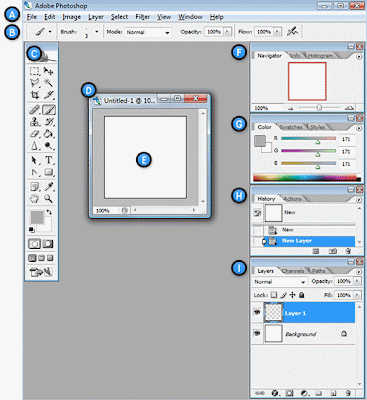Select the Type tool

coord(49,160)
